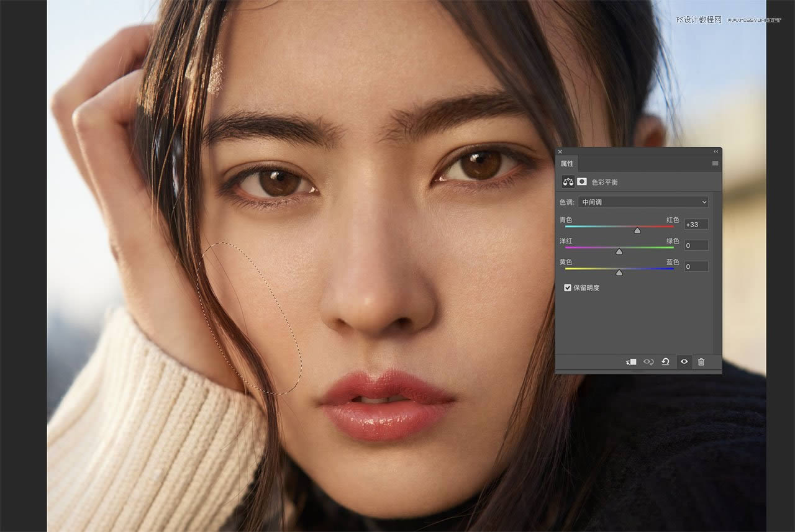795x532 pixels.
Task: Open the layer mask icon in Properties
Action: click(x=582, y=182)
